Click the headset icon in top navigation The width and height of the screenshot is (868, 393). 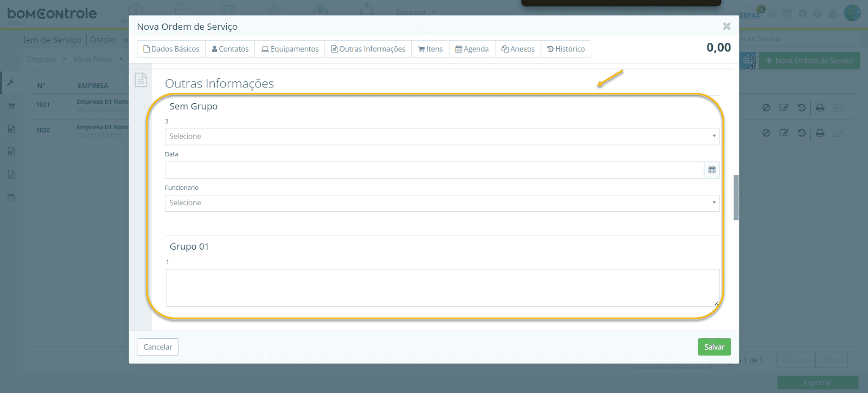click(321, 10)
